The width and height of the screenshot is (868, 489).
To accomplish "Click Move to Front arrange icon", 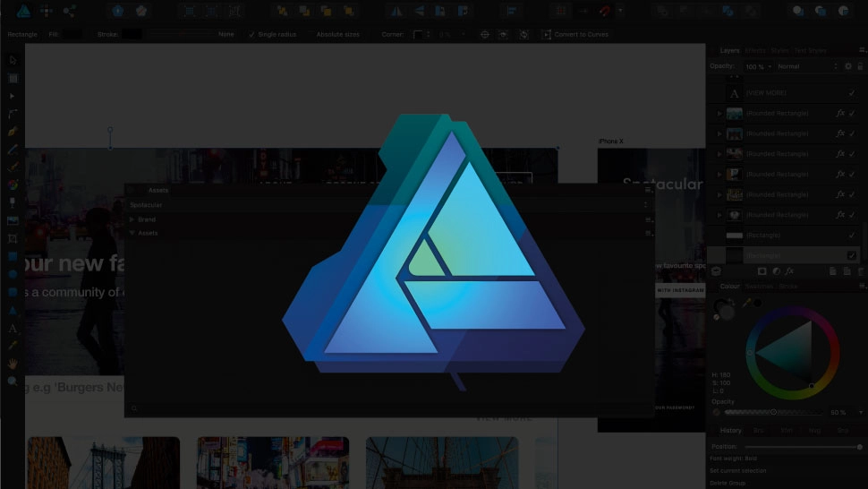I will pyautogui.click(x=349, y=11).
